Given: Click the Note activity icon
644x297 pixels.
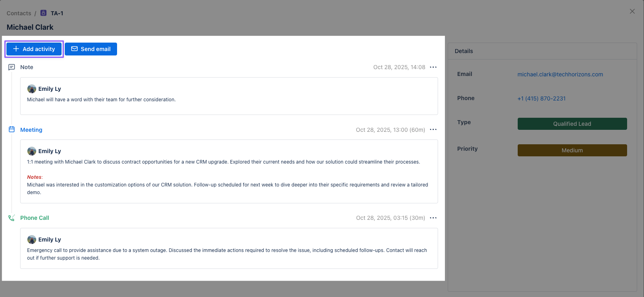Looking at the screenshot, I should pyautogui.click(x=12, y=67).
